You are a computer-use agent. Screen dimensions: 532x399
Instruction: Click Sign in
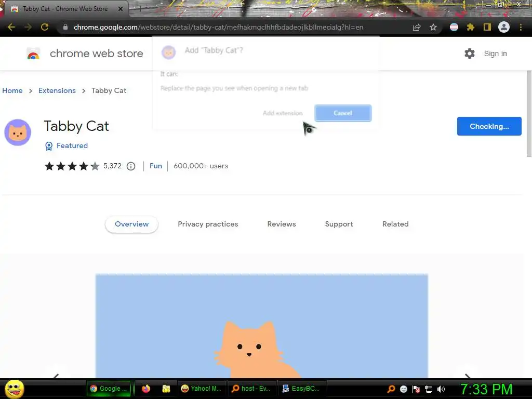point(495,54)
